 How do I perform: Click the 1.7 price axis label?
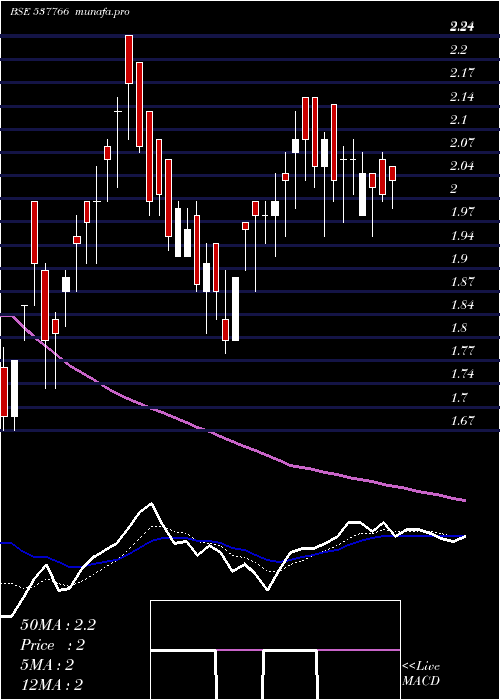tap(458, 397)
